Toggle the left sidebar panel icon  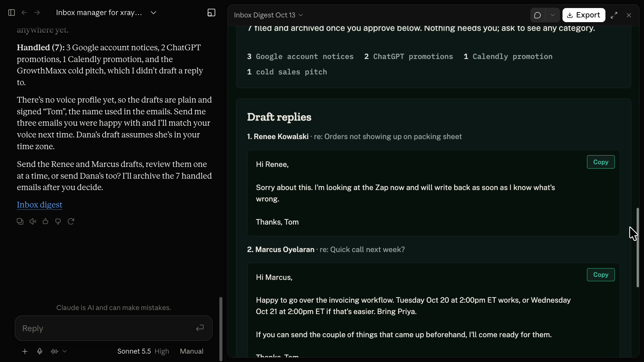tap(11, 13)
